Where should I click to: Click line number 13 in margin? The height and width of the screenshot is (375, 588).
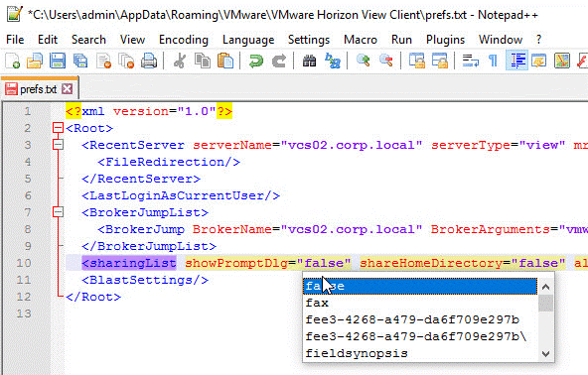[24, 313]
